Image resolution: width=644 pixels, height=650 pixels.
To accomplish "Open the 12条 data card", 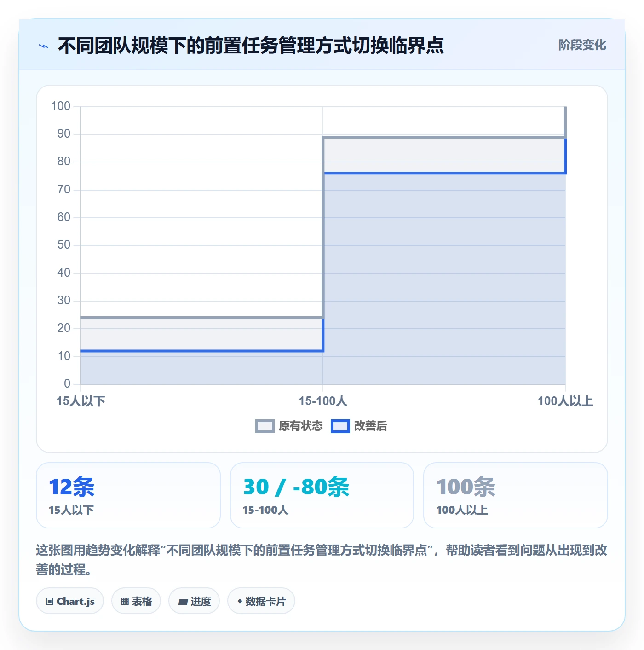I will click(x=128, y=495).
